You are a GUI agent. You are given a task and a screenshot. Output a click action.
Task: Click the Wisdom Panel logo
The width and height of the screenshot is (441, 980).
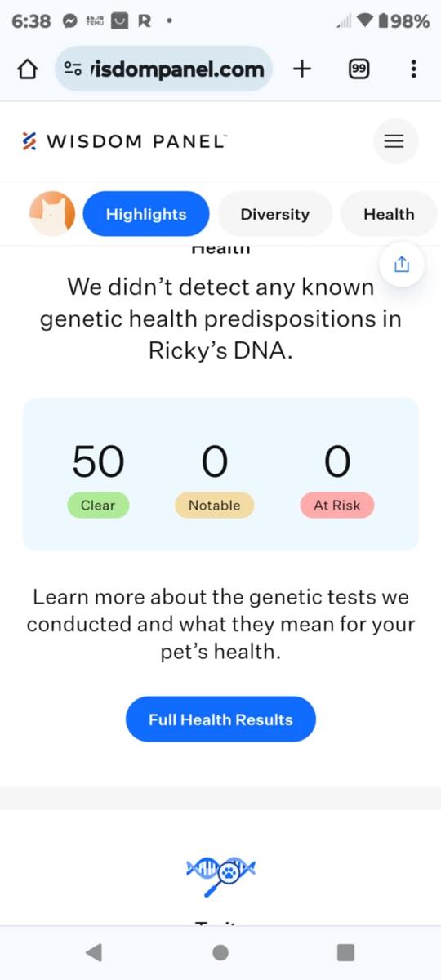pyautogui.click(x=124, y=141)
